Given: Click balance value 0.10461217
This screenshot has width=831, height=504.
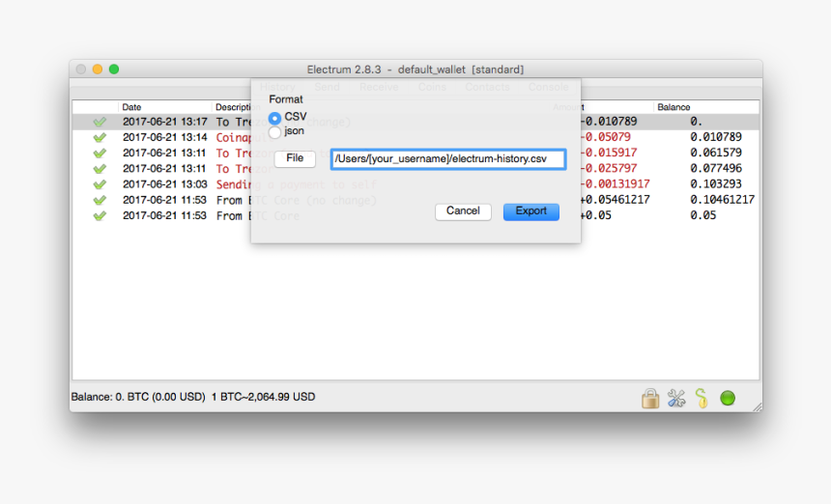Looking at the screenshot, I should pos(723,200).
